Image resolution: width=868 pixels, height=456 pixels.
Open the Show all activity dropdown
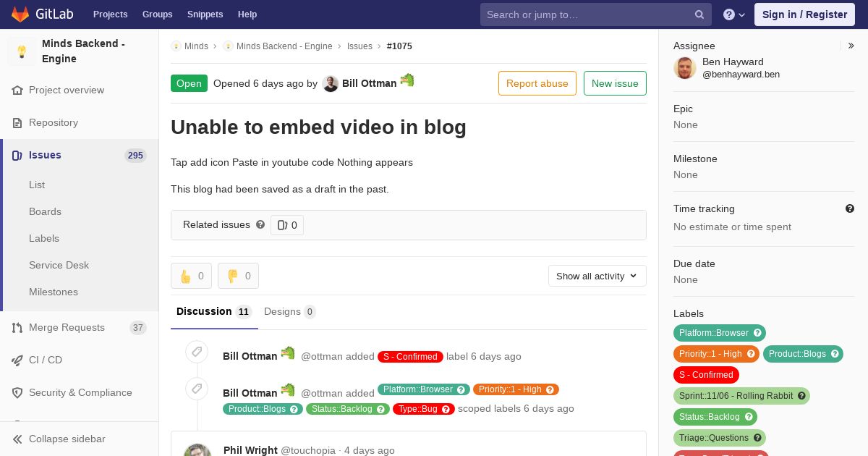[x=597, y=276]
